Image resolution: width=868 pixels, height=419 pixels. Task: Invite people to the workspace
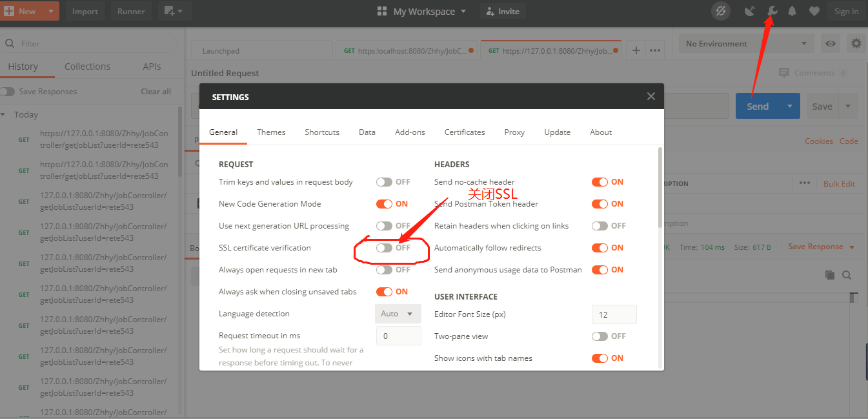pos(503,12)
